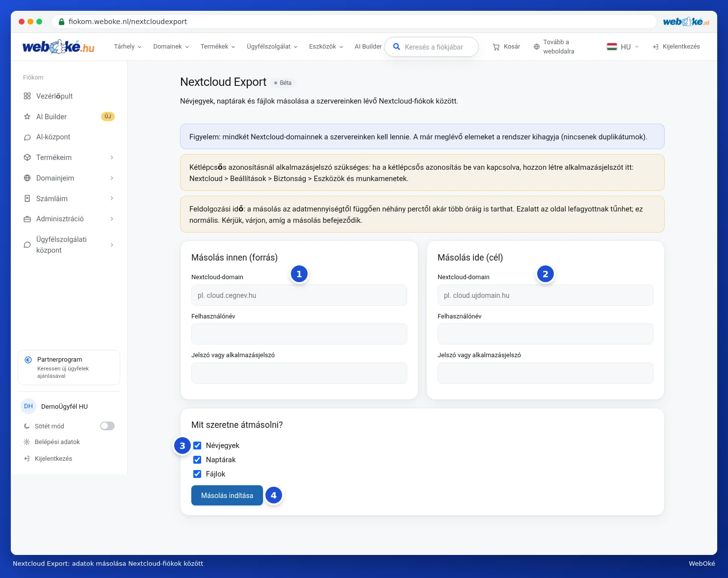Open the HU language dropdown
This screenshot has width=728, height=578.
coord(623,47)
